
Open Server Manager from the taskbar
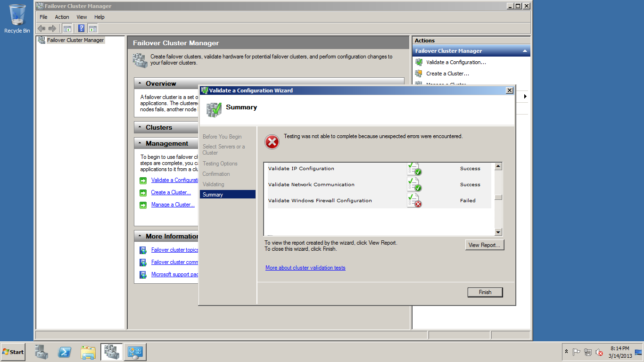coord(41,352)
